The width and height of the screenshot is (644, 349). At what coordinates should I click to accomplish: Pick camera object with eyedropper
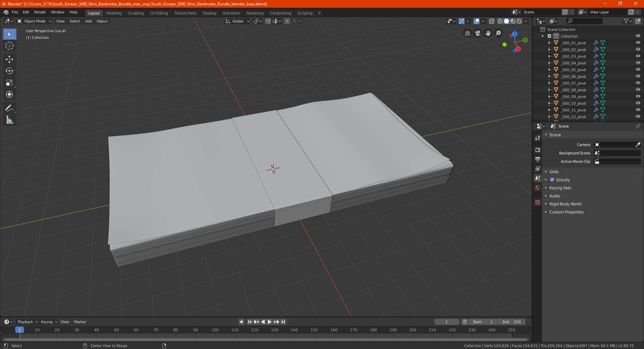pos(638,145)
